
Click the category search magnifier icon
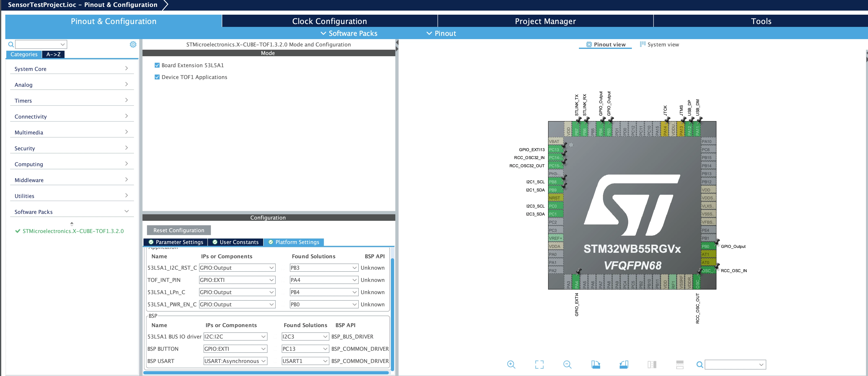pyautogui.click(x=11, y=44)
